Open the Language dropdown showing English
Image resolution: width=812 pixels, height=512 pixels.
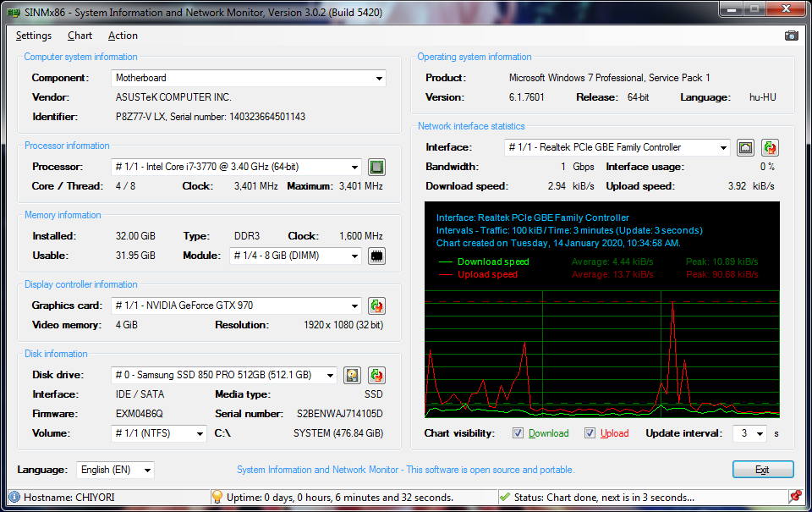click(x=116, y=470)
